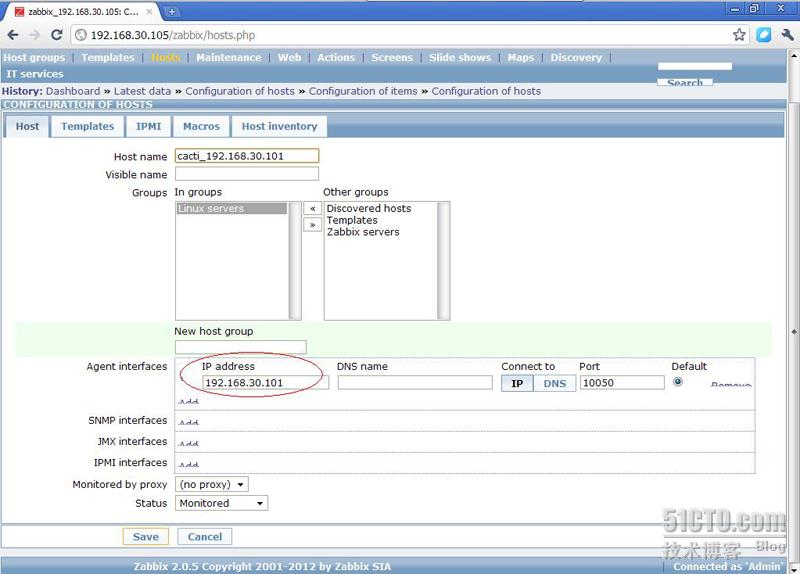Open the Actions menu item
This screenshot has height=574, width=800.
point(336,58)
